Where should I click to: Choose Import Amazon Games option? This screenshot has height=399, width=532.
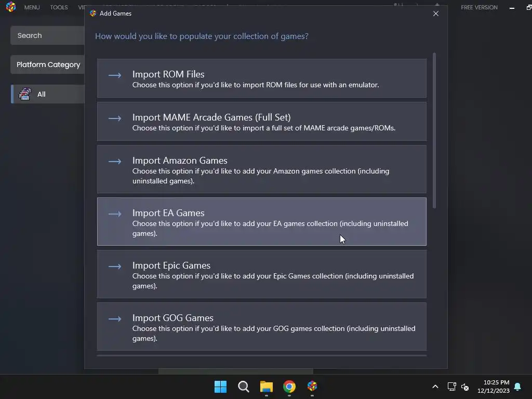pyautogui.click(x=262, y=169)
